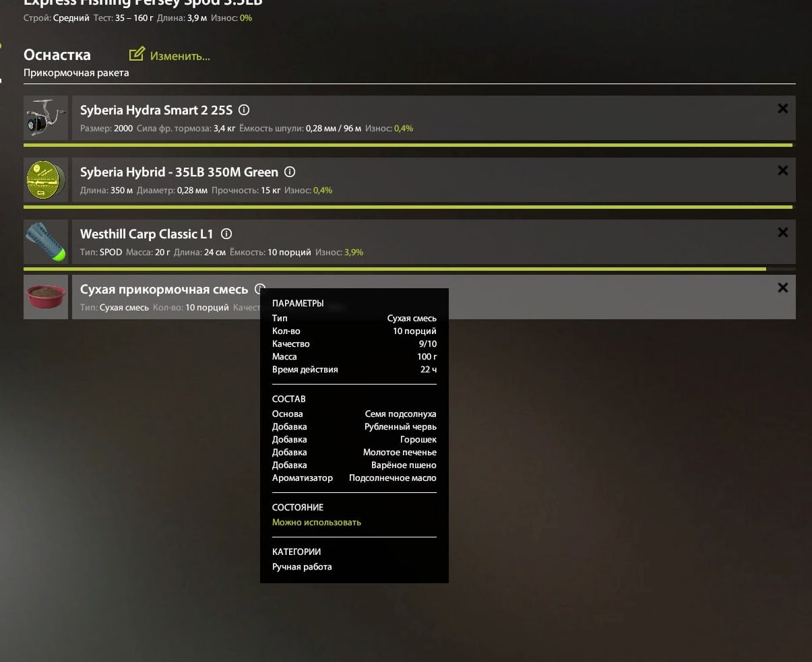Select the spod rocket thumbnail
Viewport: 812px width, 662px height.
[46, 242]
